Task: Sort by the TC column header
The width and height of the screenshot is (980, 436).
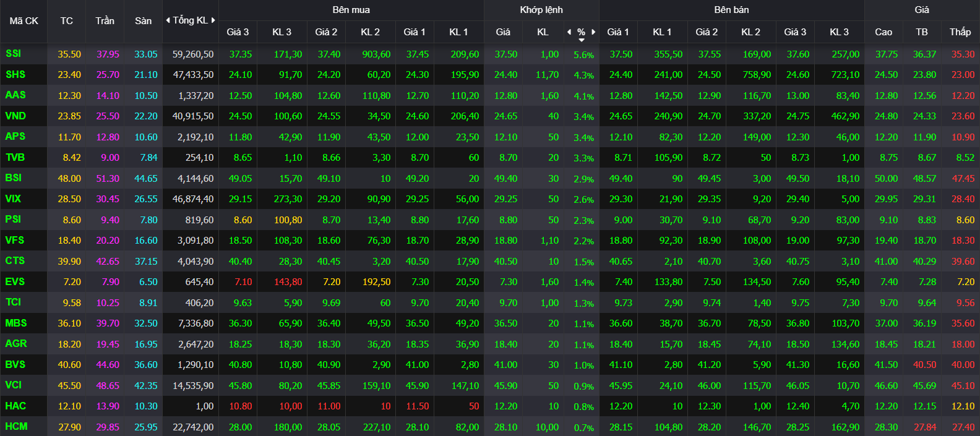Action: [x=67, y=21]
